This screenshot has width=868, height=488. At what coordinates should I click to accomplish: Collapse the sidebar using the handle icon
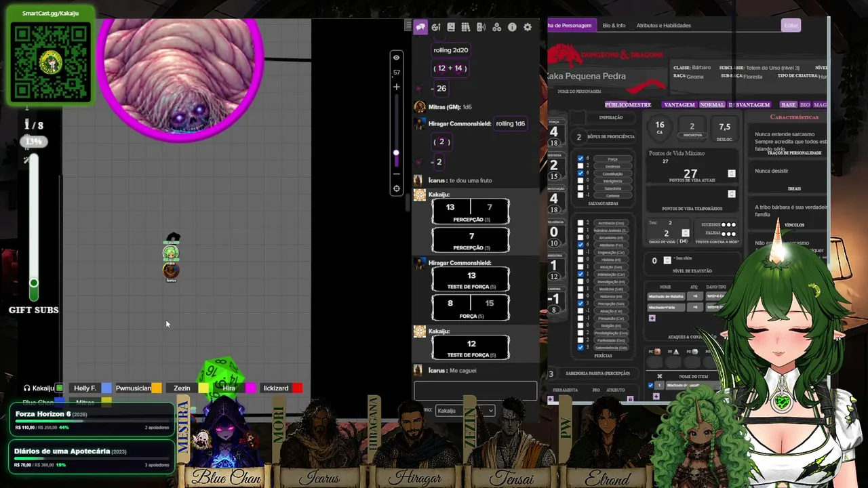point(408,26)
